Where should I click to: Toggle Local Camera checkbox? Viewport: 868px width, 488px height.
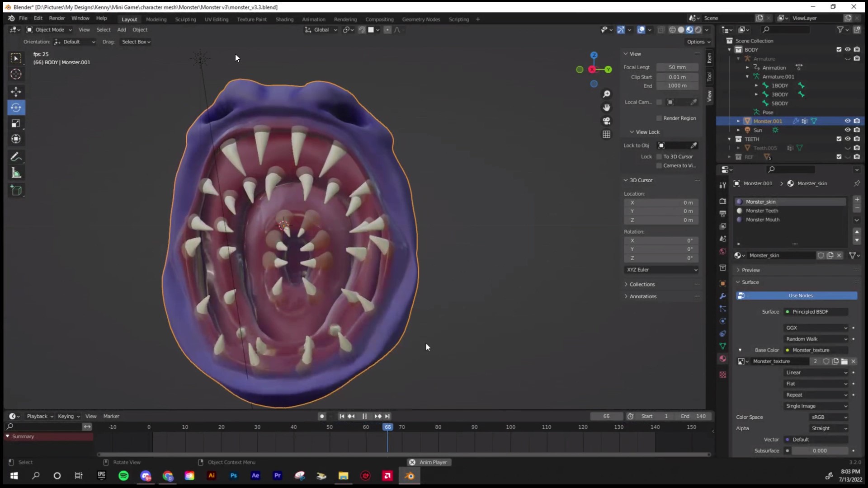pyautogui.click(x=659, y=102)
